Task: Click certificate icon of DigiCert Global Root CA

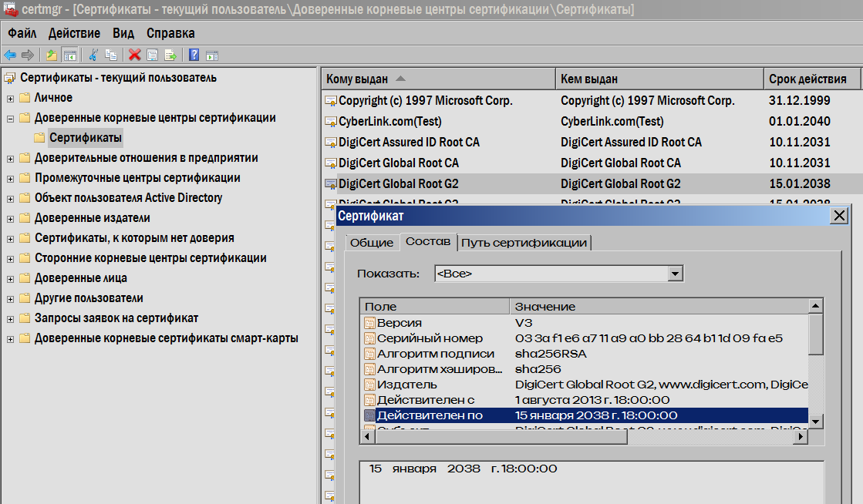Action: tap(331, 163)
